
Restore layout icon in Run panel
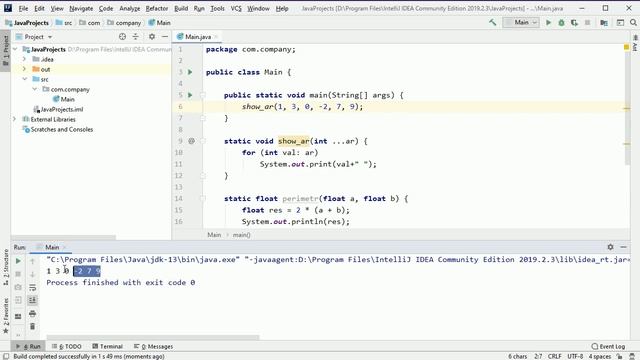click(x=18, y=316)
